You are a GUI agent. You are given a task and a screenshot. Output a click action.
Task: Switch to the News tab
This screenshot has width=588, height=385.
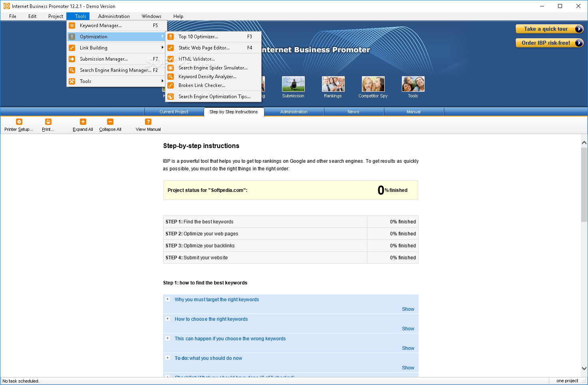tap(353, 112)
